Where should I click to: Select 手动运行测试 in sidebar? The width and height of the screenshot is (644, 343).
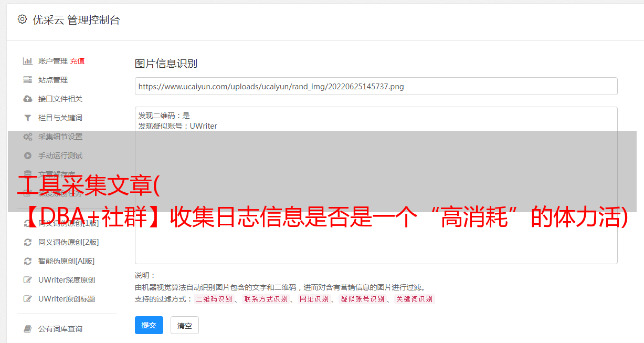[x=60, y=155]
